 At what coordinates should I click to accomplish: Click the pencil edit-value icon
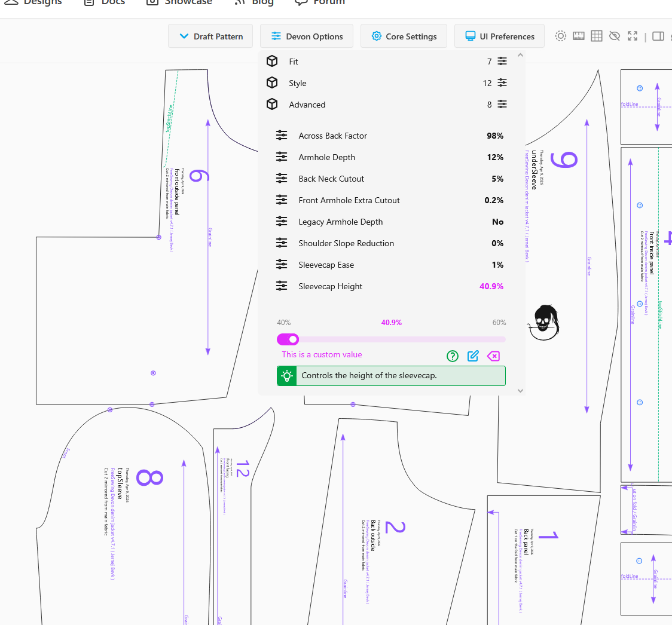473,356
